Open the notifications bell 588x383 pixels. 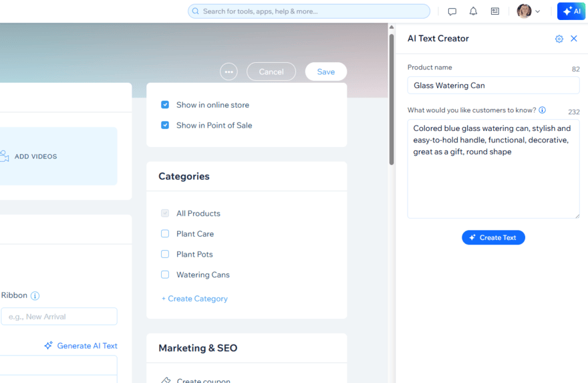tap(473, 11)
